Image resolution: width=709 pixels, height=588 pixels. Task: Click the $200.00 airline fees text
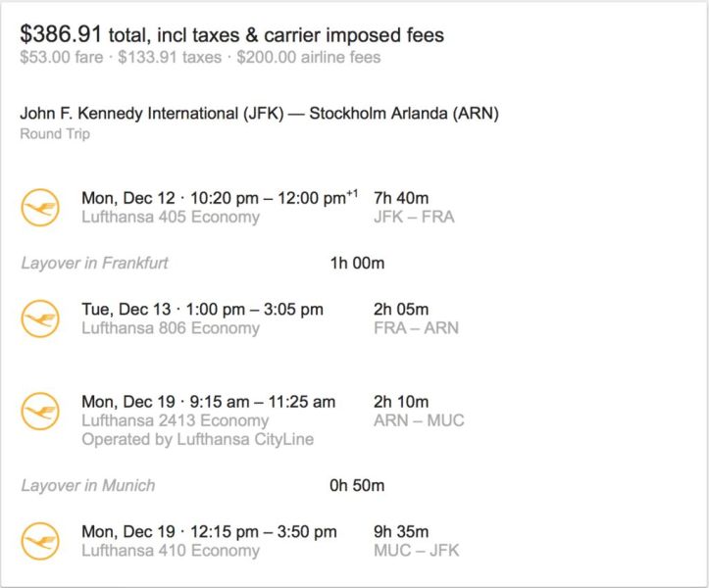point(309,58)
